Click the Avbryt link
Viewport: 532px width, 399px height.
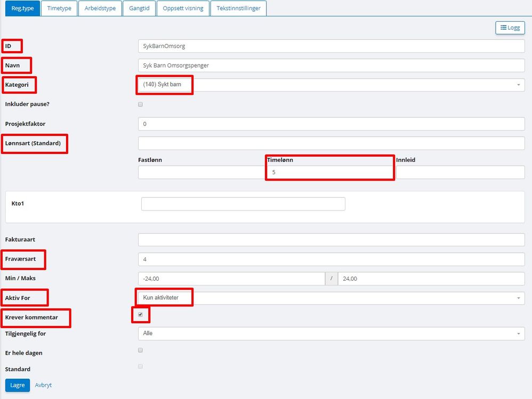pyautogui.click(x=43, y=385)
